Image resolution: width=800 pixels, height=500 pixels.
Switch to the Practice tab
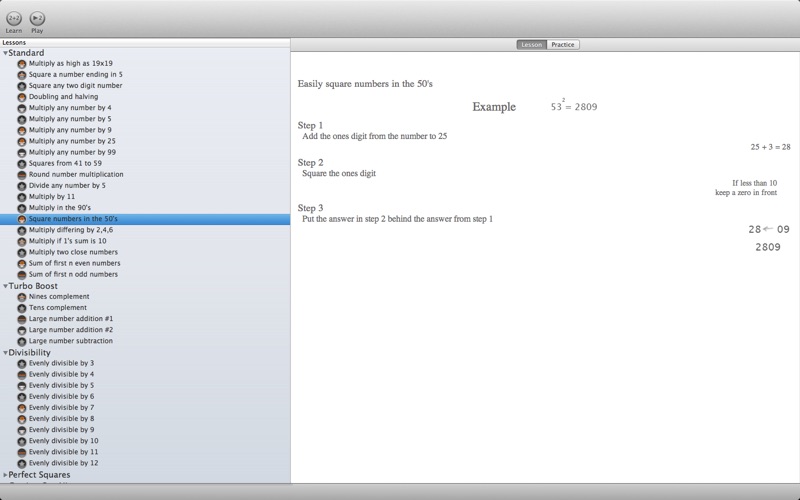563,45
